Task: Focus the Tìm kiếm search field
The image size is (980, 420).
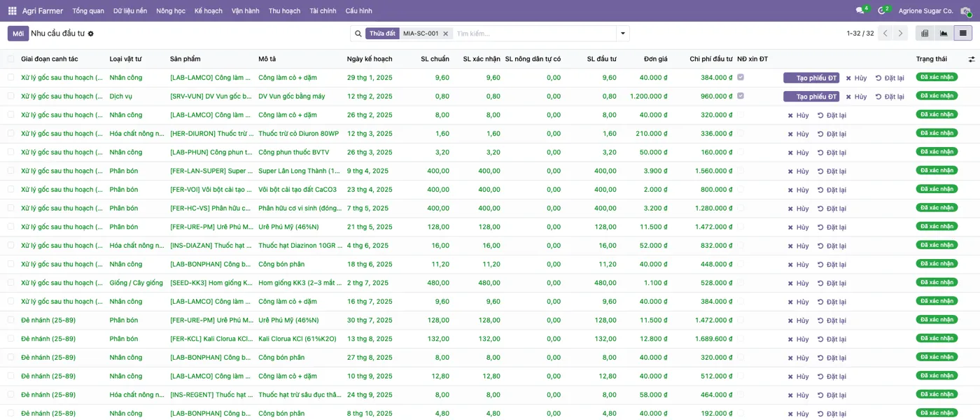Action: (533, 34)
